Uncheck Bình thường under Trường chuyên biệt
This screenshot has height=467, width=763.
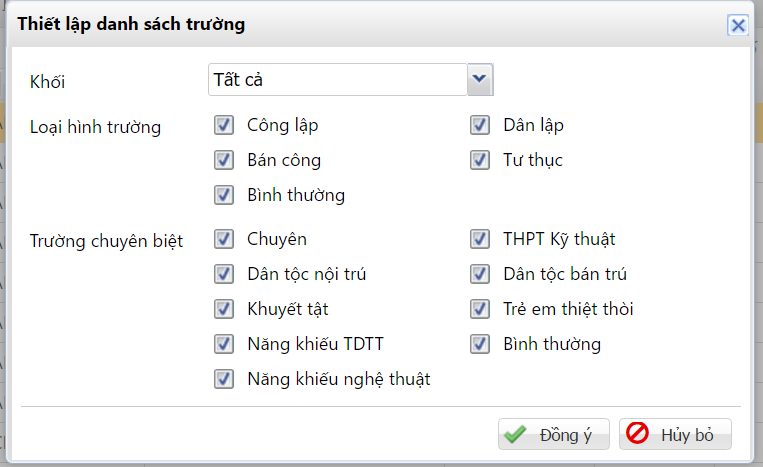(x=480, y=344)
